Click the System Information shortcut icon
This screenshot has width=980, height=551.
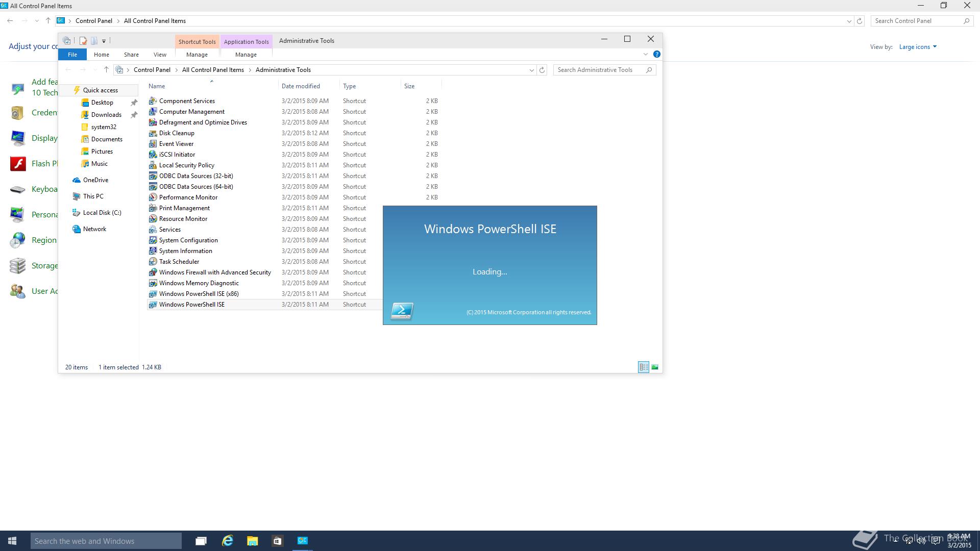tap(153, 251)
